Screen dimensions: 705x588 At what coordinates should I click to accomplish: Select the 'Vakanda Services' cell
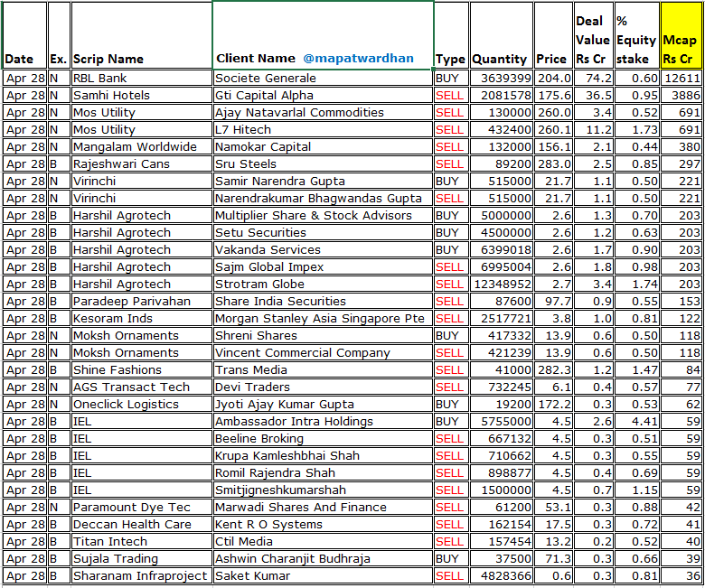coord(323,250)
